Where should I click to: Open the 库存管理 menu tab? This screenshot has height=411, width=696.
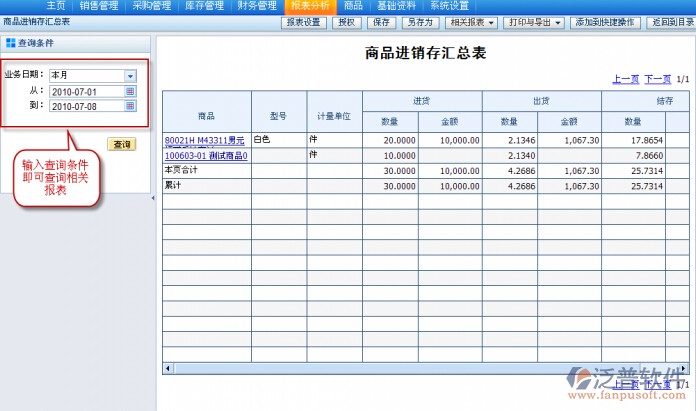tap(206, 6)
